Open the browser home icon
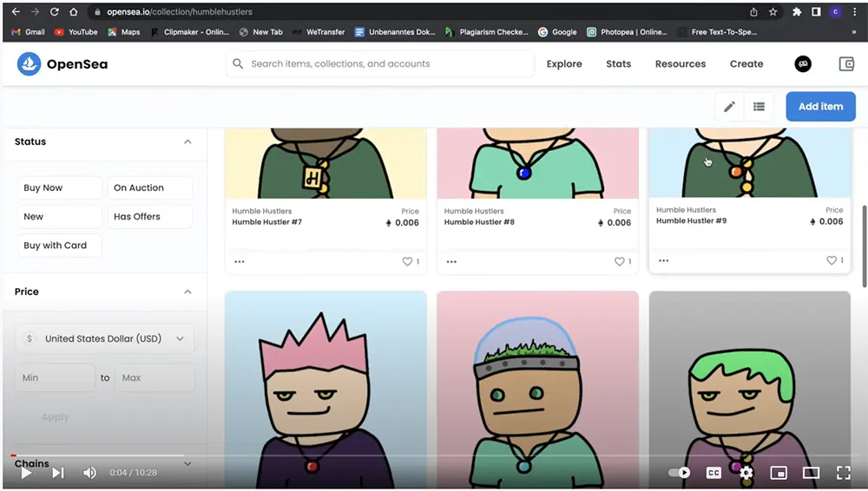This screenshot has height=491, width=868. pyautogui.click(x=73, y=11)
